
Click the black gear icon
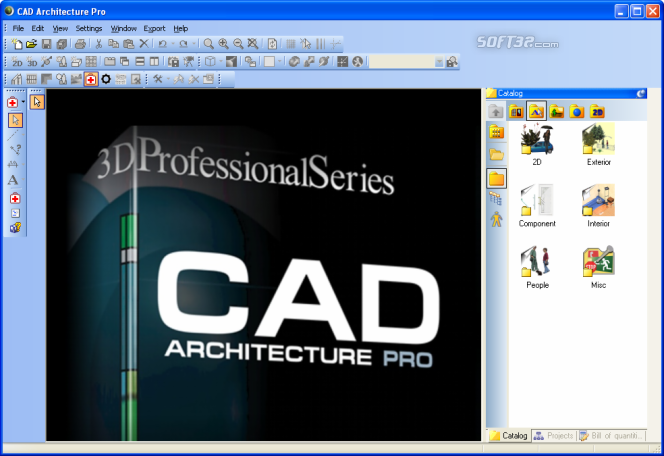(x=106, y=79)
